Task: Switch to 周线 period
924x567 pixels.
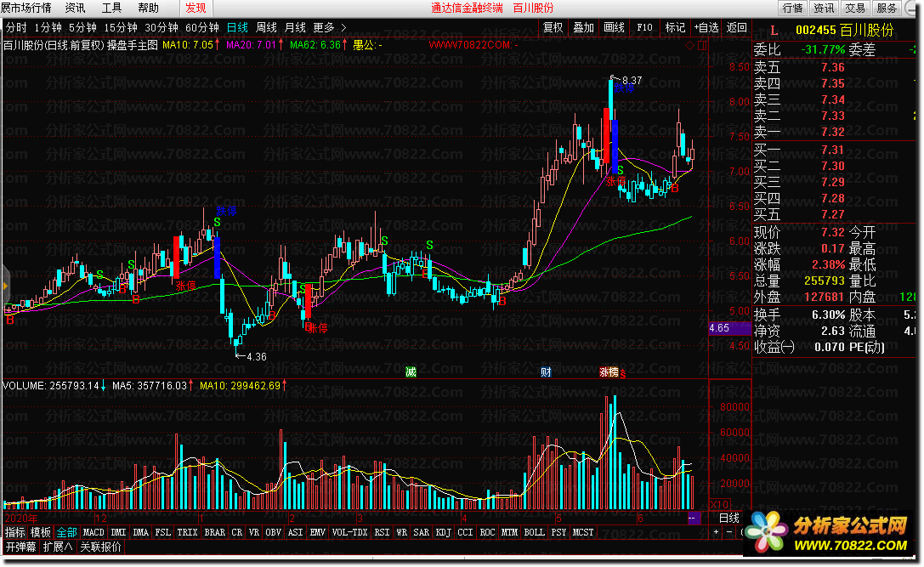Action: (x=266, y=28)
